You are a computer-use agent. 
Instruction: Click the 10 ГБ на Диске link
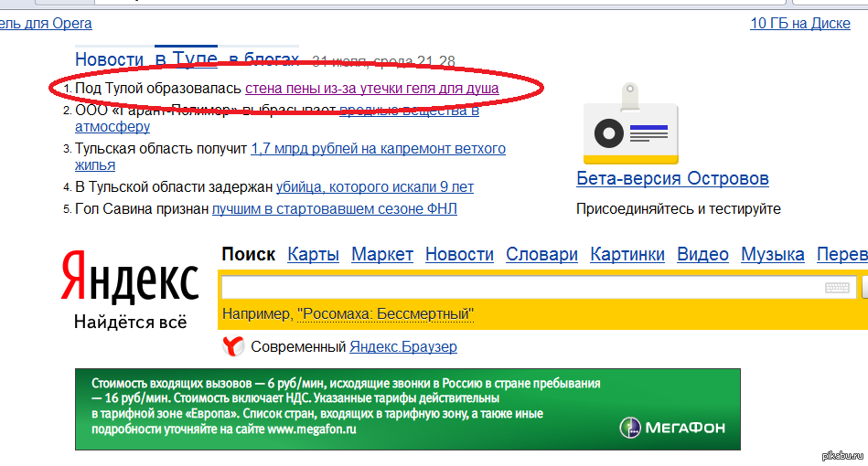pyautogui.click(x=799, y=24)
